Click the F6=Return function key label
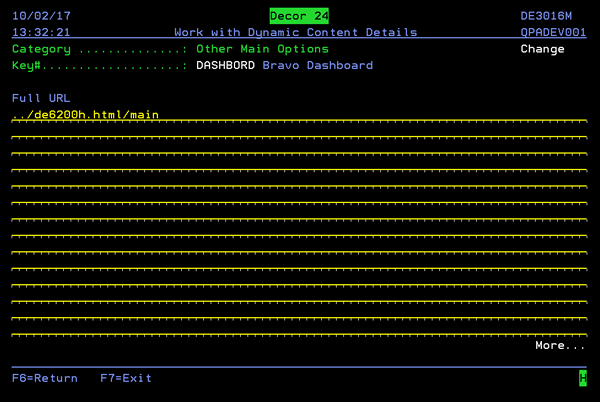The height and width of the screenshot is (402, 600). pos(45,378)
